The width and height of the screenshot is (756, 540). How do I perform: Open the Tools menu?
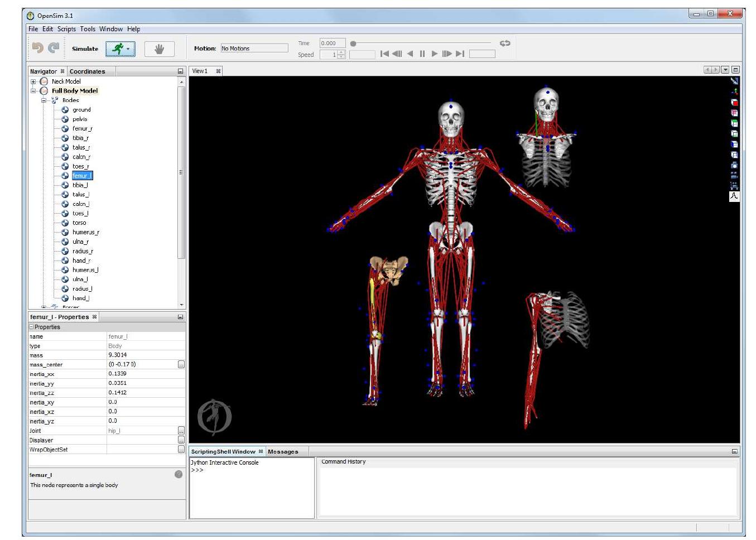click(x=86, y=29)
